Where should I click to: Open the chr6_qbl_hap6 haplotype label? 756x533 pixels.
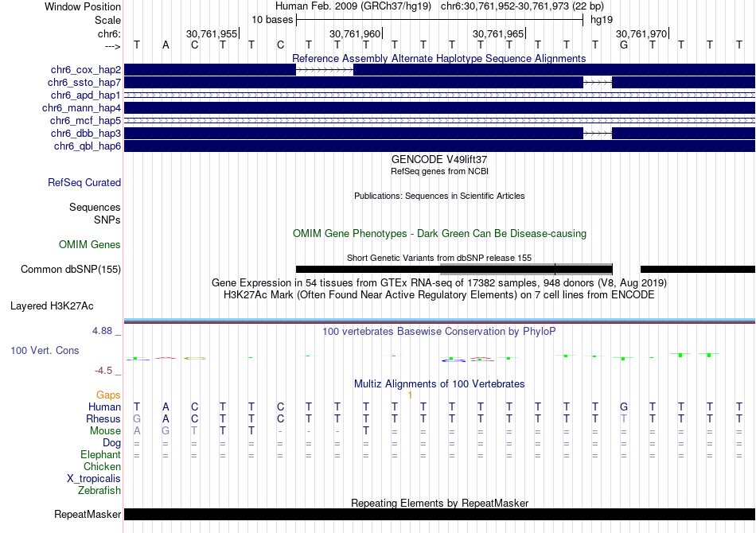[88, 146]
